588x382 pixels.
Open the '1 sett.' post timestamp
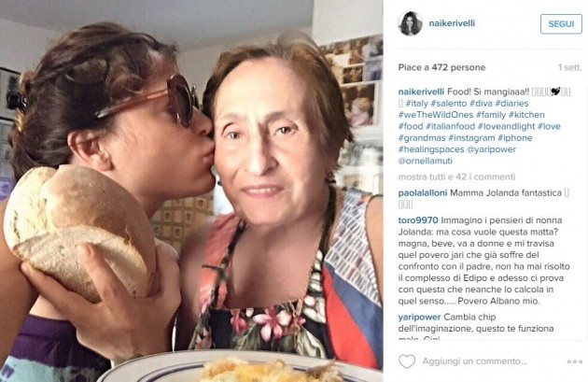[x=569, y=67]
